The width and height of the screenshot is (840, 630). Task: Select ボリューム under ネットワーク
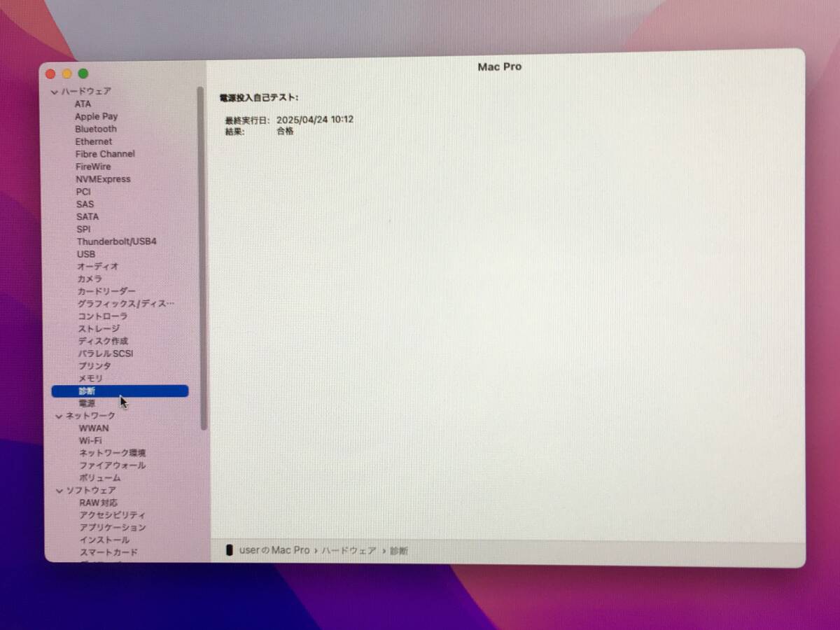click(99, 478)
